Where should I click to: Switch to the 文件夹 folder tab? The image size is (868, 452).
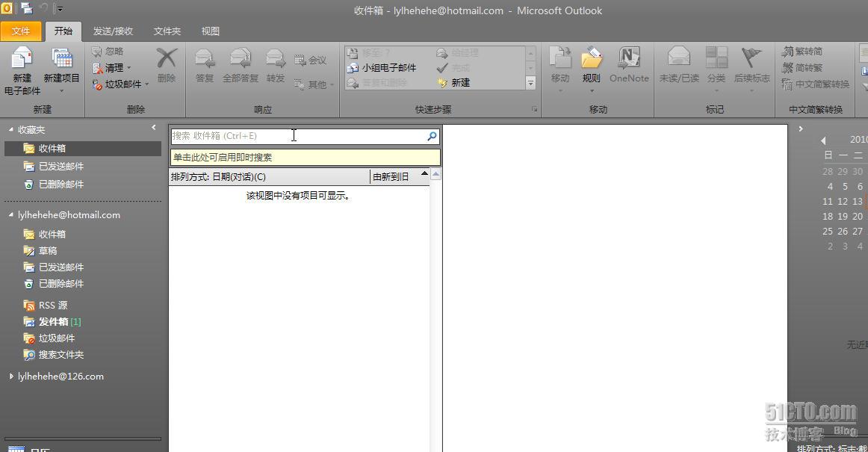click(x=167, y=31)
